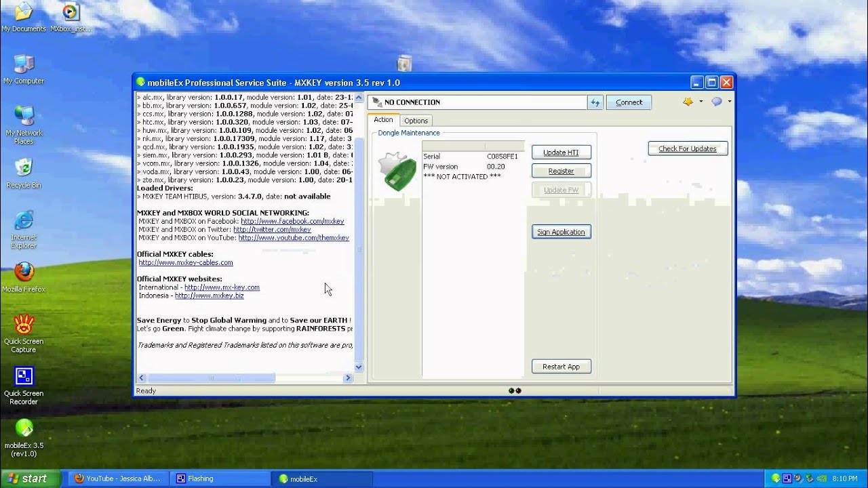Click the Ready status bar text
868x488 pixels.
tap(146, 390)
